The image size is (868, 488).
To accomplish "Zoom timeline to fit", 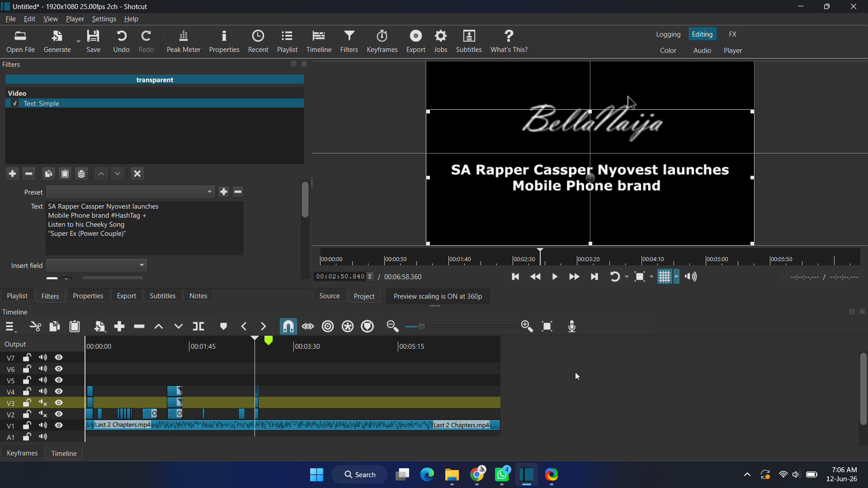I will (x=547, y=326).
